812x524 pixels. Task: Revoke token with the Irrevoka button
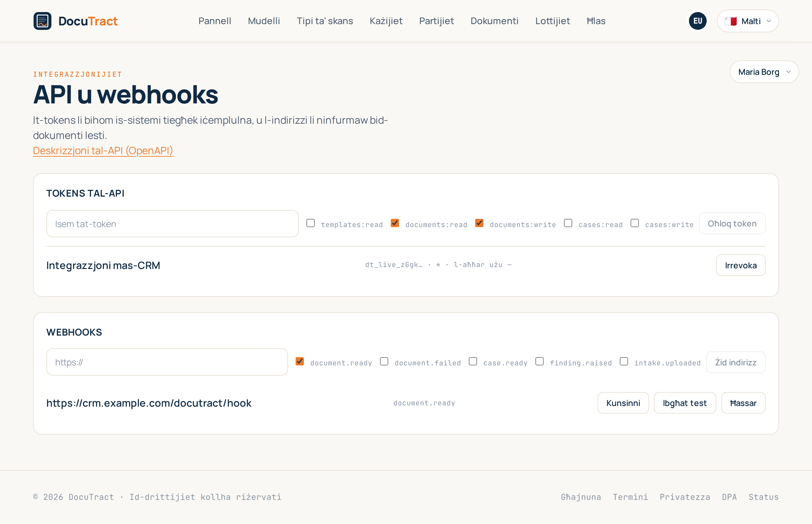741,265
